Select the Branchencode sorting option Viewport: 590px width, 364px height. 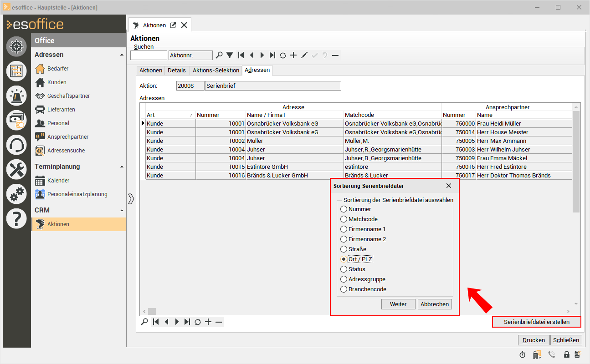point(364,289)
